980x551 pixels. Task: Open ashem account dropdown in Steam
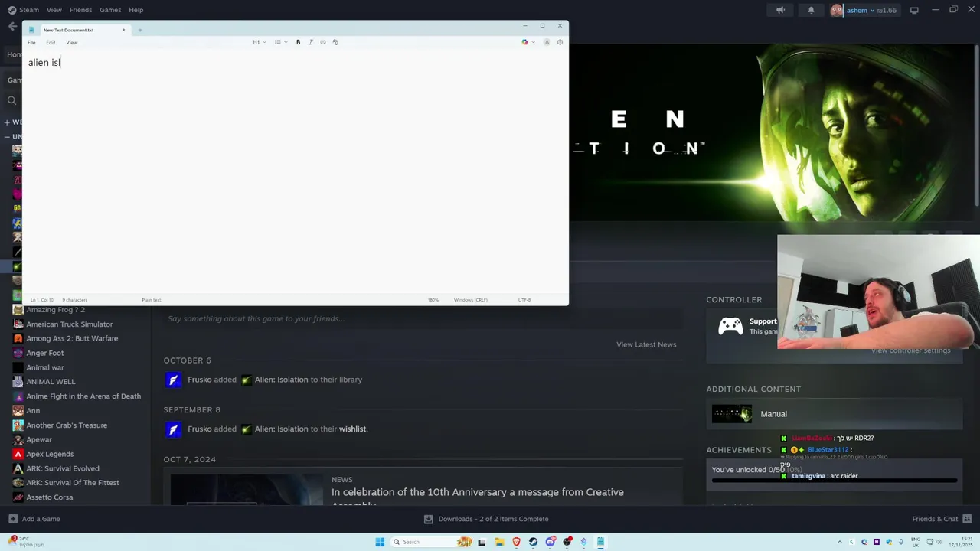click(864, 10)
